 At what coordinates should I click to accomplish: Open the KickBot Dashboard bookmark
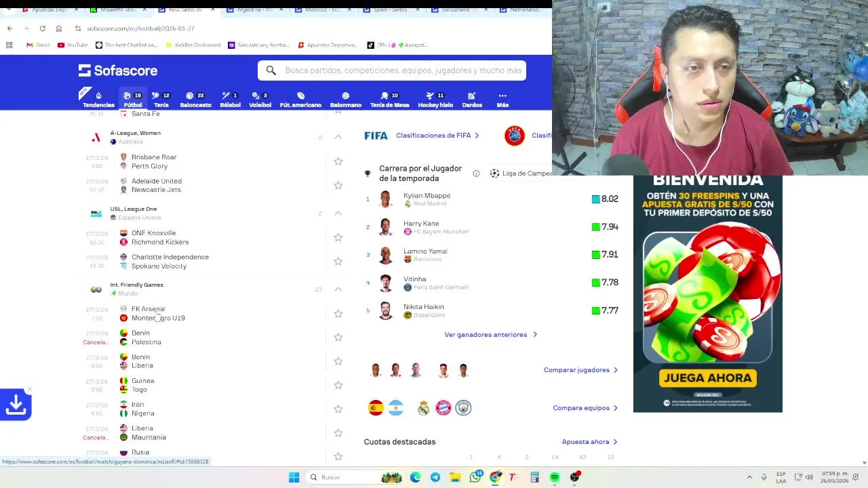(x=193, y=45)
